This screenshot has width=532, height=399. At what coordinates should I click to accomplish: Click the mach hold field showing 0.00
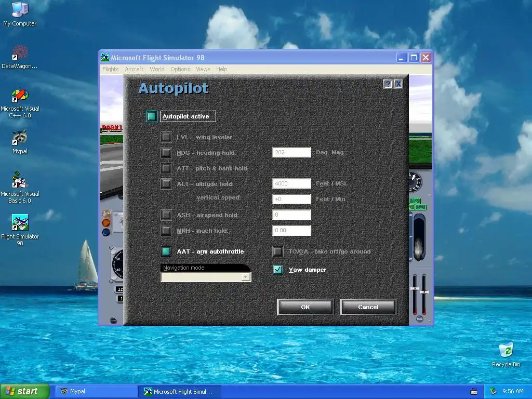pos(292,230)
